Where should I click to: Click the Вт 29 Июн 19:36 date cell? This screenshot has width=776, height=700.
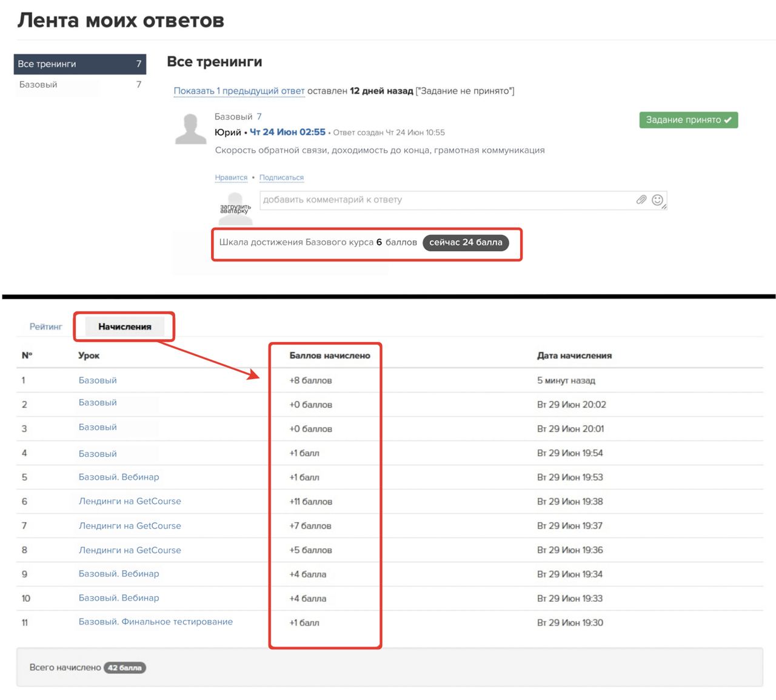(570, 550)
